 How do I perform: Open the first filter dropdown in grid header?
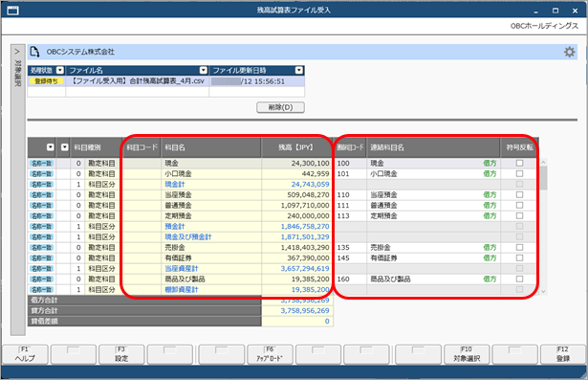tap(51, 147)
